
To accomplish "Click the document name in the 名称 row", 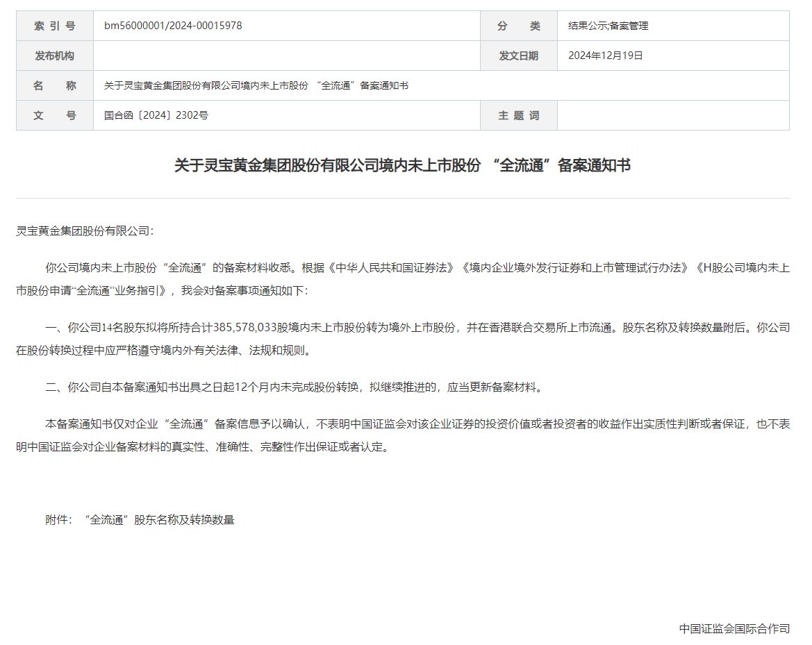I will click(x=256, y=85).
